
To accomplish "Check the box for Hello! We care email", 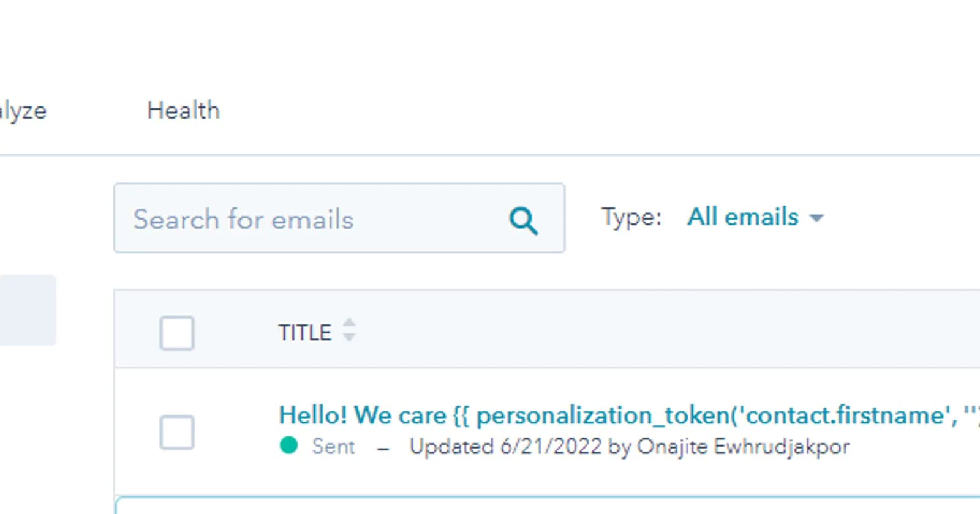I will (177, 433).
